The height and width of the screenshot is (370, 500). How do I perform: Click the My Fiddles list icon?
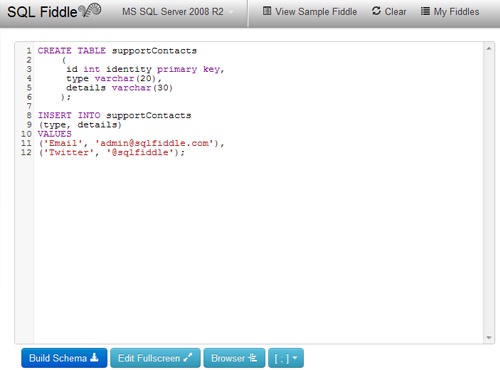tap(425, 11)
